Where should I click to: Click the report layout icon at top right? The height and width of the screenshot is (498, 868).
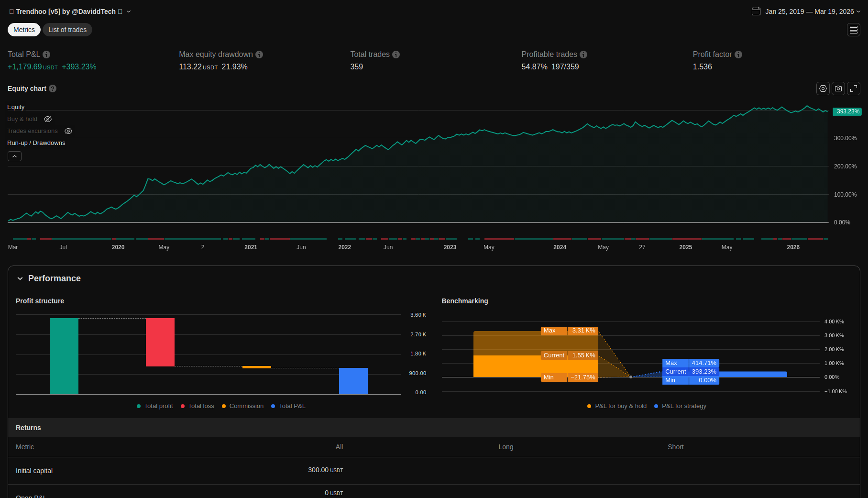854,30
